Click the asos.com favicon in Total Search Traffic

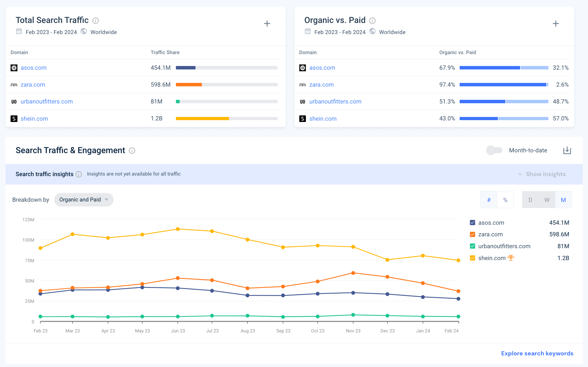click(x=14, y=68)
